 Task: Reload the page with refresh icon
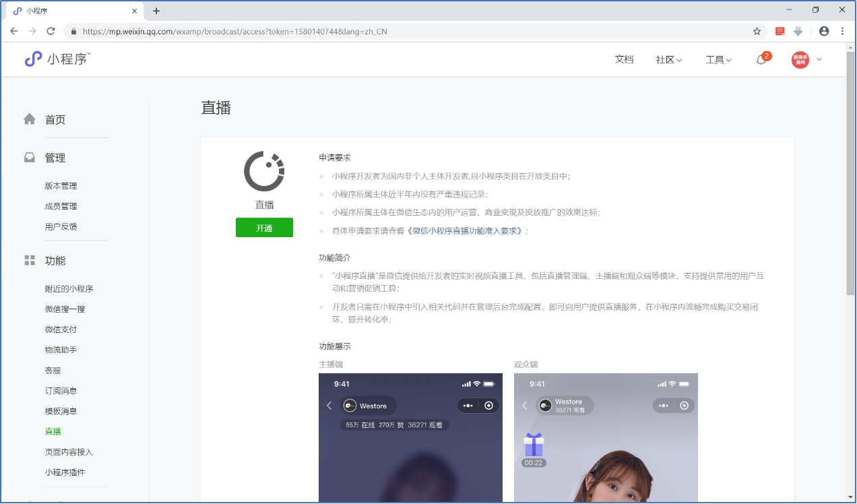tap(51, 31)
